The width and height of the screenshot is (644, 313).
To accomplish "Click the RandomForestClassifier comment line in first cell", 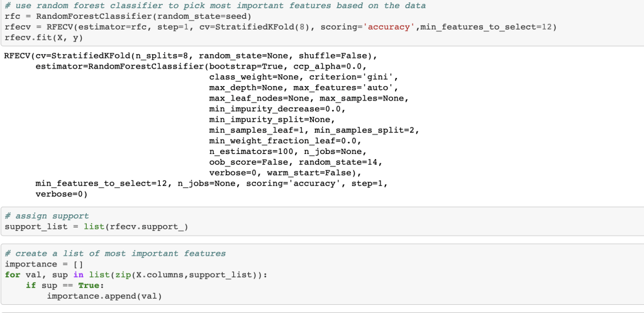I will click(x=214, y=5).
